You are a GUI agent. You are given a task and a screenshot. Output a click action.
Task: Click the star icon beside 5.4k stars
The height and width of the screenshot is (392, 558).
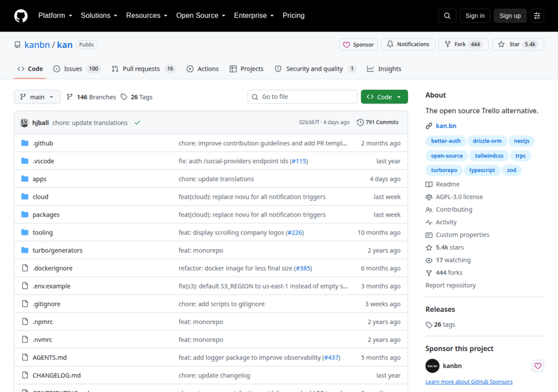429,248
